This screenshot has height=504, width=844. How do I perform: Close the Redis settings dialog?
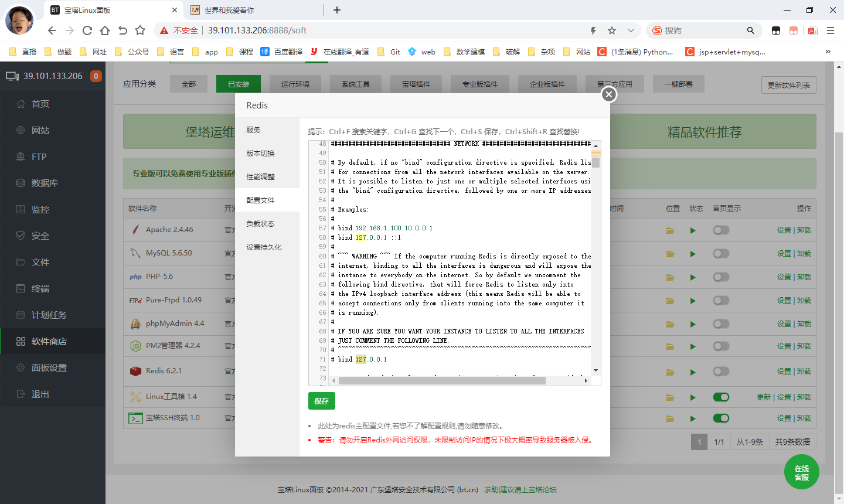point(609,94)
